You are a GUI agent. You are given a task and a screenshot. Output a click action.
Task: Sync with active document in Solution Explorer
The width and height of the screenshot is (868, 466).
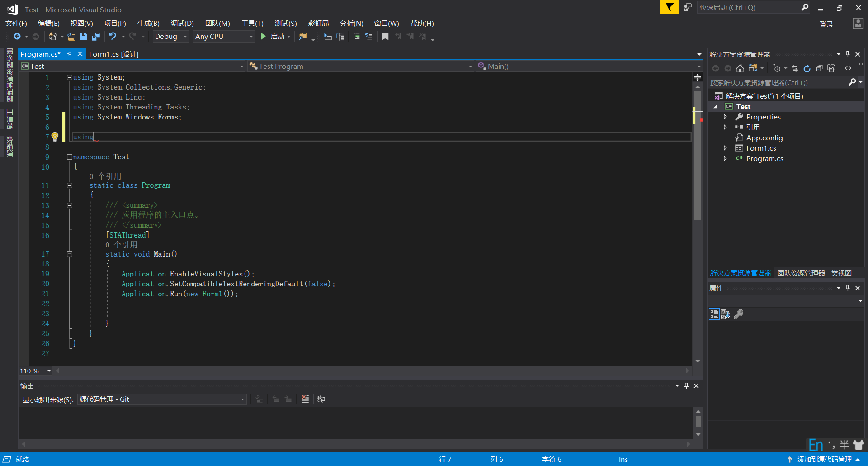point(795,68)
